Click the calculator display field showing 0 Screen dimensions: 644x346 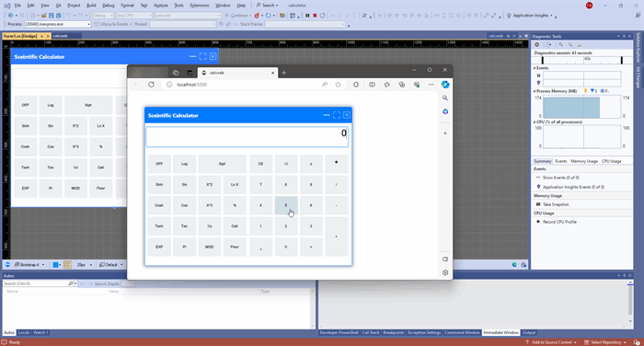(x=247, y=137)
